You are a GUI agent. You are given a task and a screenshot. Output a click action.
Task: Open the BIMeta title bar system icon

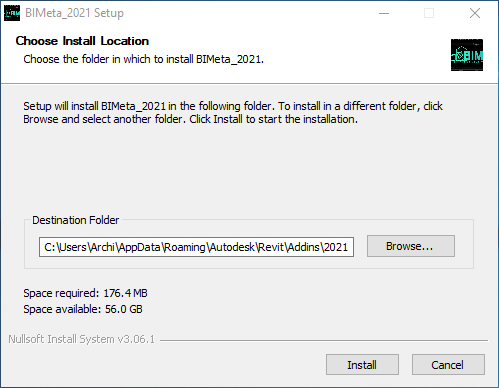tap(12, 13)
